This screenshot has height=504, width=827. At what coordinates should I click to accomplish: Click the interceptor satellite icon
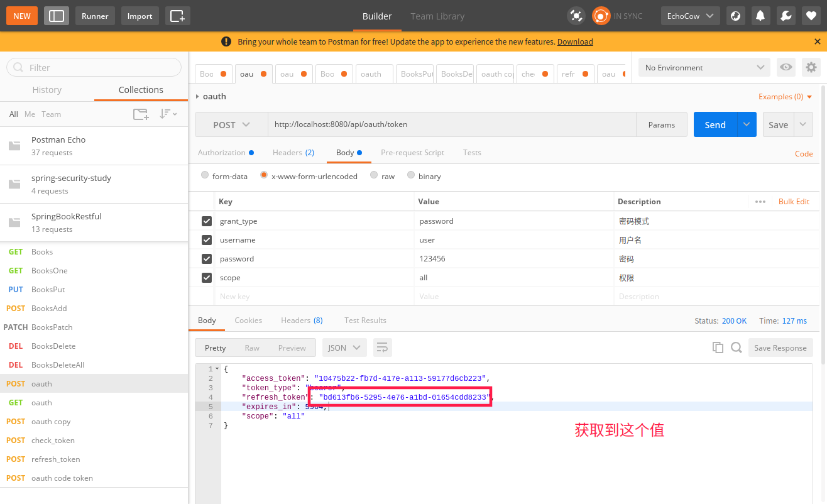pos(576,16)
